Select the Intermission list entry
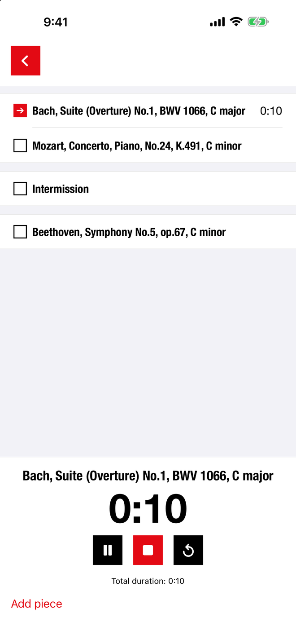296x644 pixels. pyautogui.click(x=148, y=189)
